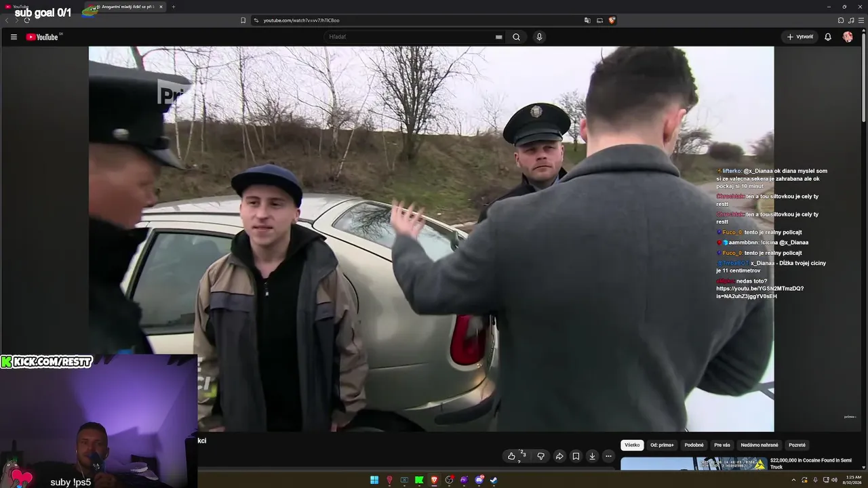This screenshot has width=868, height=488.
Task: Open the media control music note icon
Action: click(x=851, y=20)
